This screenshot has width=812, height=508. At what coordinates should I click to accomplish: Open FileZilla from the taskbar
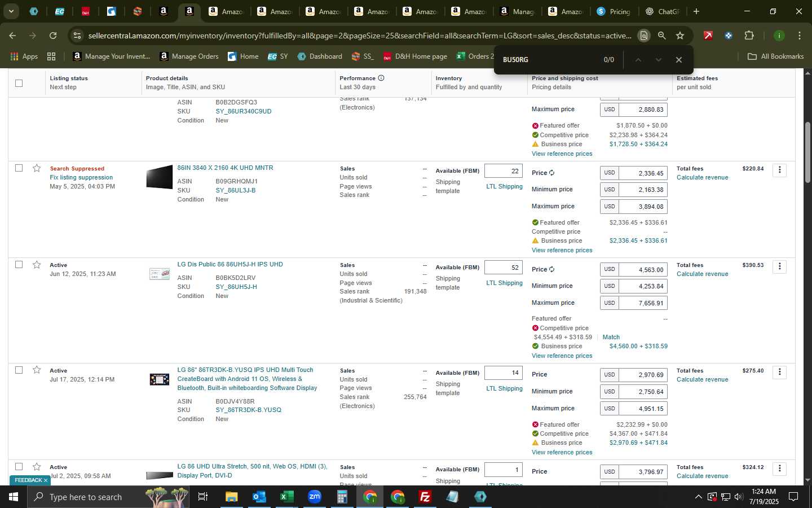point(425,497)
